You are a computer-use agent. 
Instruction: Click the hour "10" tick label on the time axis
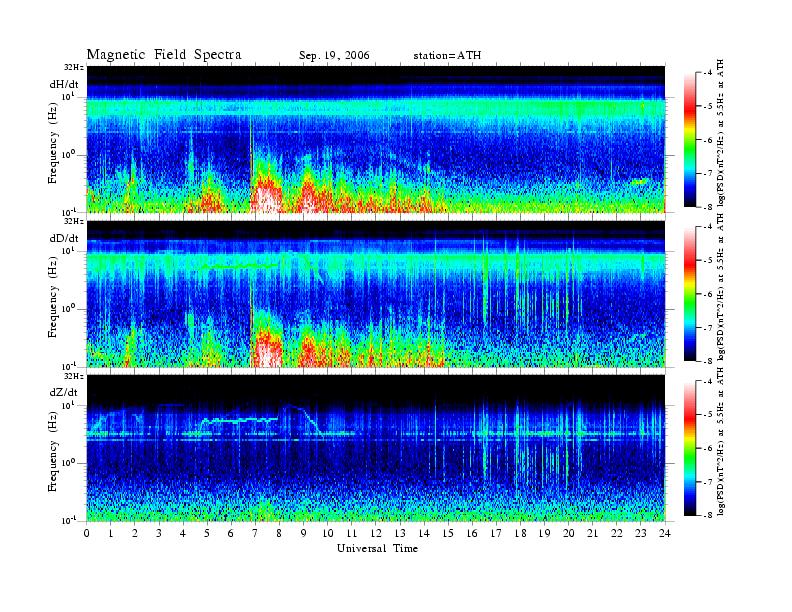pos(328,533)
